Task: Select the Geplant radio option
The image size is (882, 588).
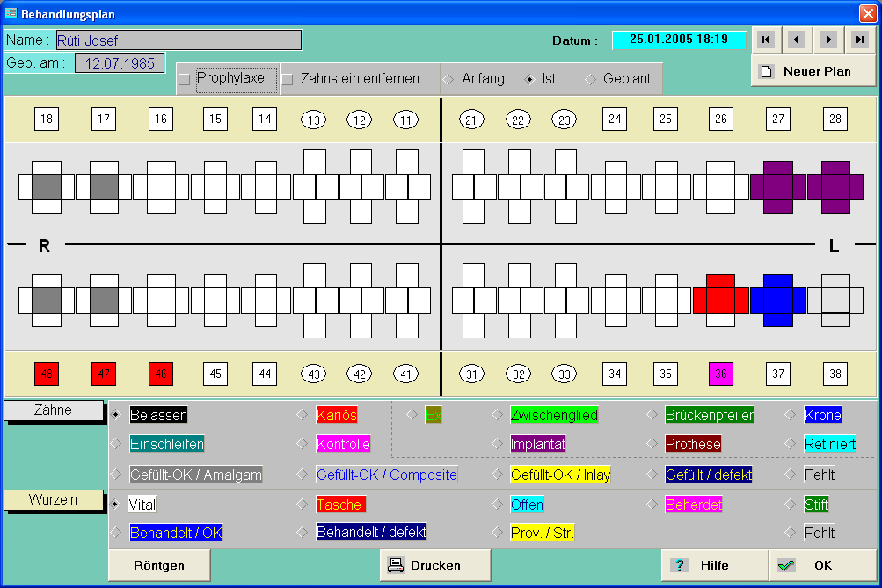Action: [x=590, y=79]
